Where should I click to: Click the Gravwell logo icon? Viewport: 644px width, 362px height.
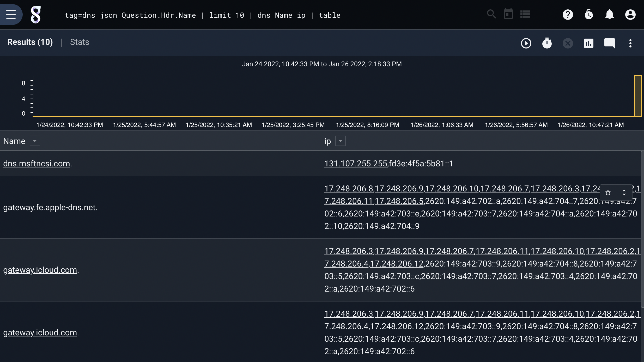pos(36,15)
